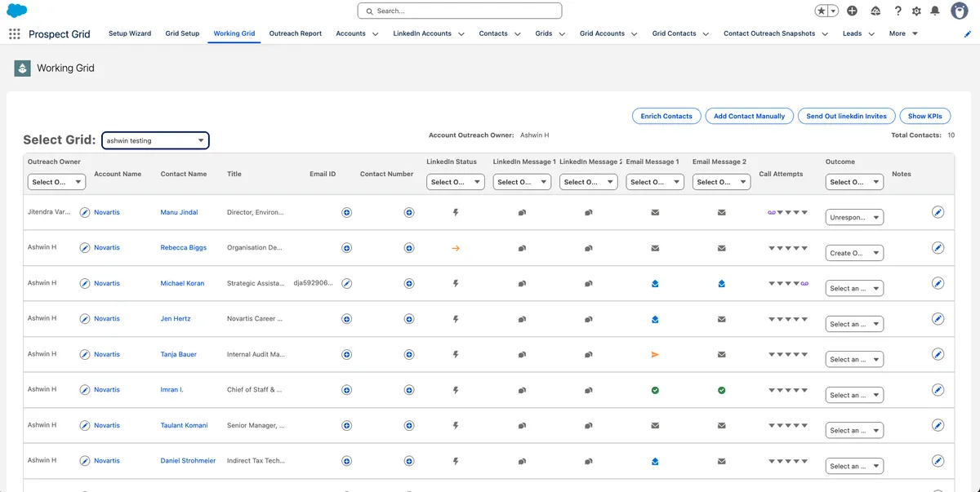980x492 pixels.
Task: Click LinkedIn status arrow for Rebecca Biggs
Action: coord(456,248)
